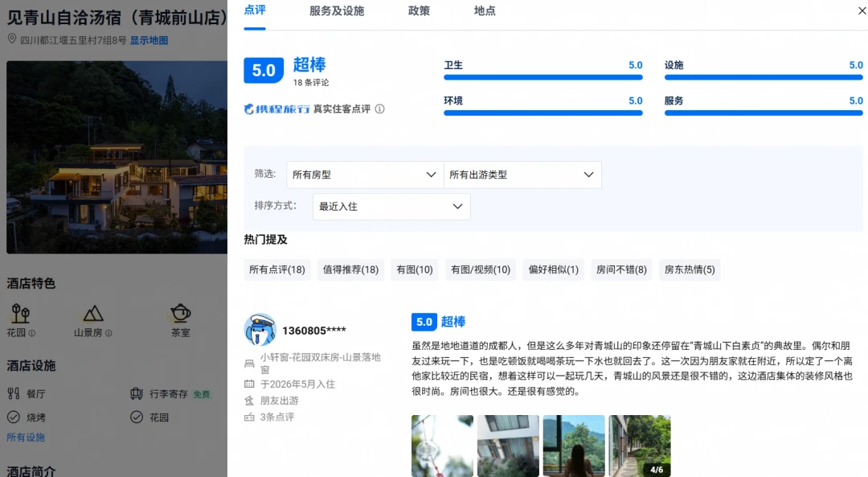Open the second review photo of building
The width and height of the screenshot is (868, 477).
(x=508, y=446)
